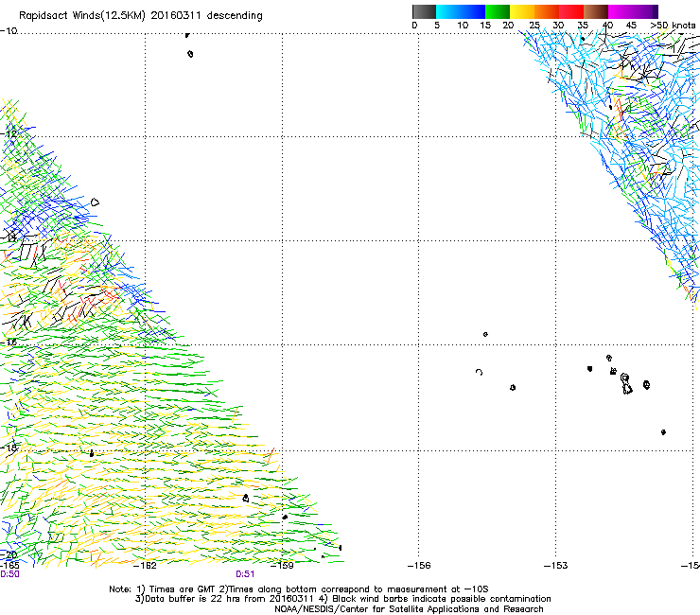Click the '-153' longitude axis label
Viewport: 700px width, 615px height.
pyautogui.click(x=556, y=566)
